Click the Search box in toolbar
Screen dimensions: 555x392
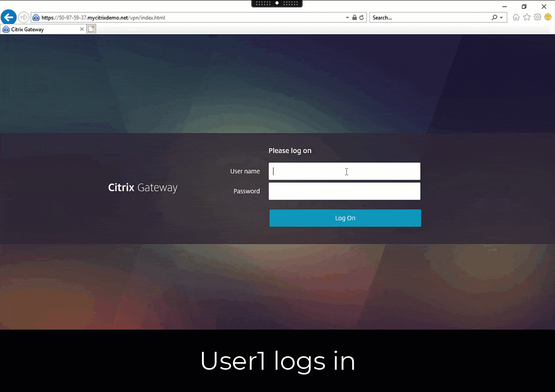[x=431, y=17]
